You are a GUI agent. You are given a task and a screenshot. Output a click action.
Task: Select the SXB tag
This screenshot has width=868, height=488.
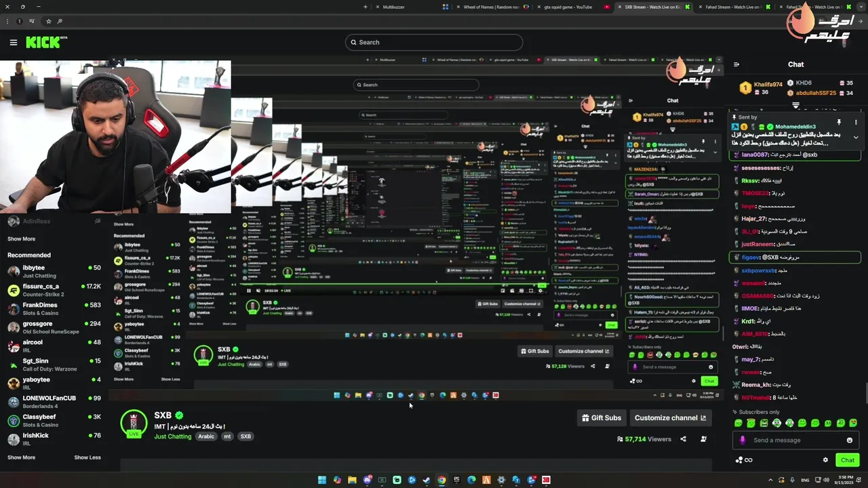pos(245,436)
